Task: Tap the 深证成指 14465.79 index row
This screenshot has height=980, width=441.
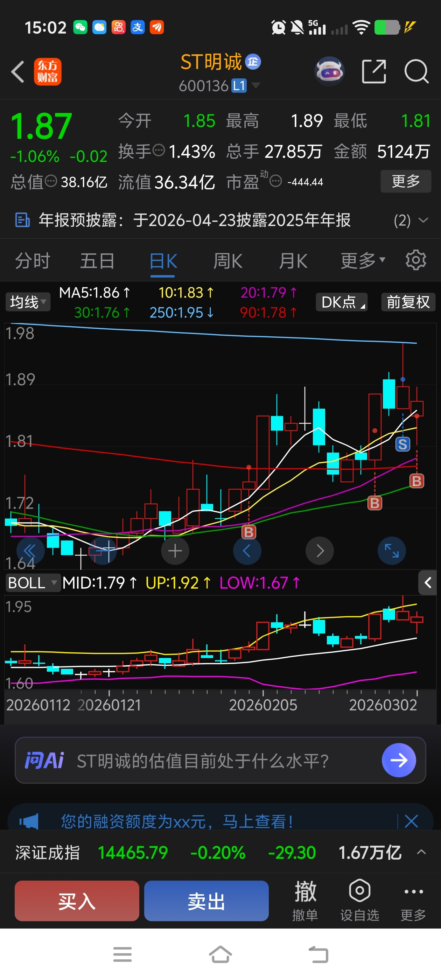Action: pos(220,852)
